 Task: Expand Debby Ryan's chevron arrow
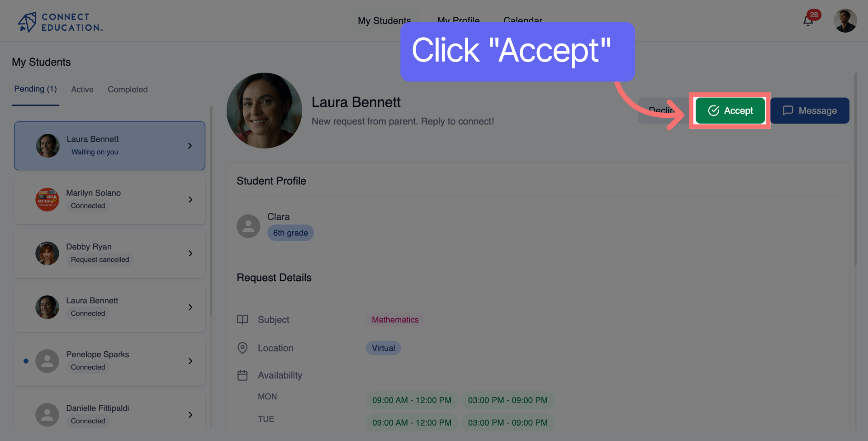click(x=190, y=254)
